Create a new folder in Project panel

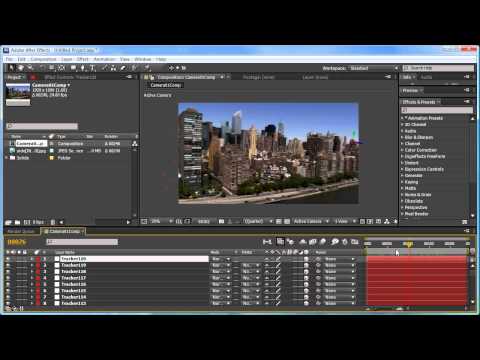coord(17,222)
